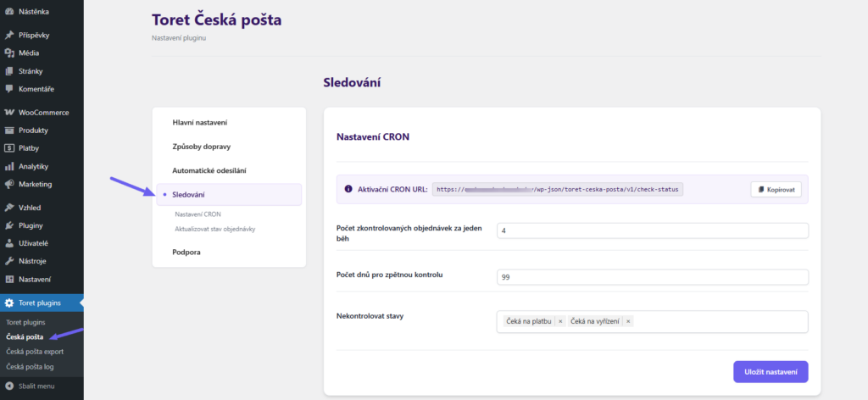Click the Platby dollar icon
Image resolution: width=868 pixels, height=400 pixels.
coord(8,148)
